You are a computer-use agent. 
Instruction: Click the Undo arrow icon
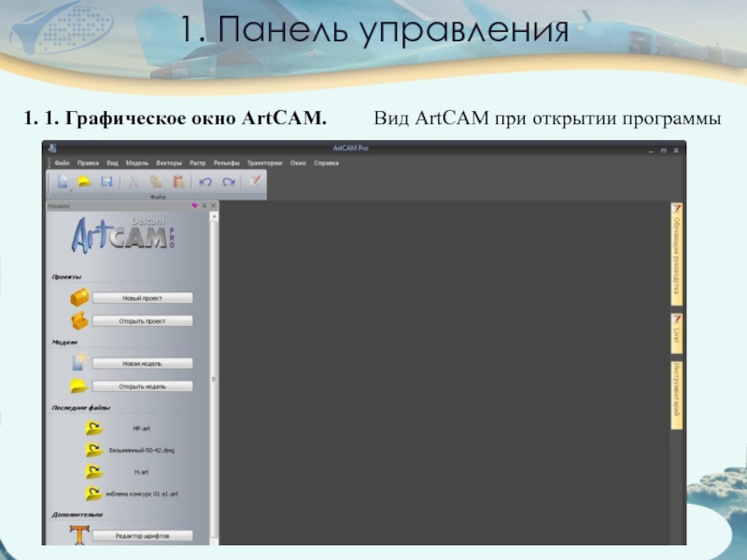tap(205, 182)
